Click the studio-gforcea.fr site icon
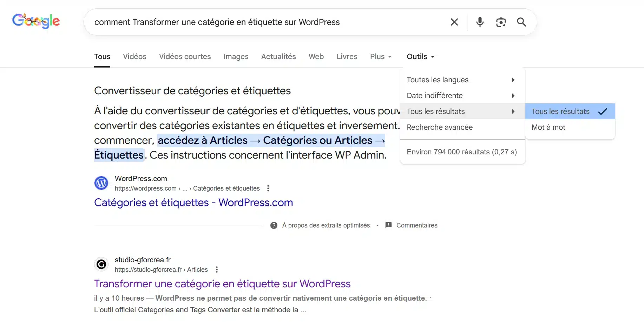 click(101, 264)
